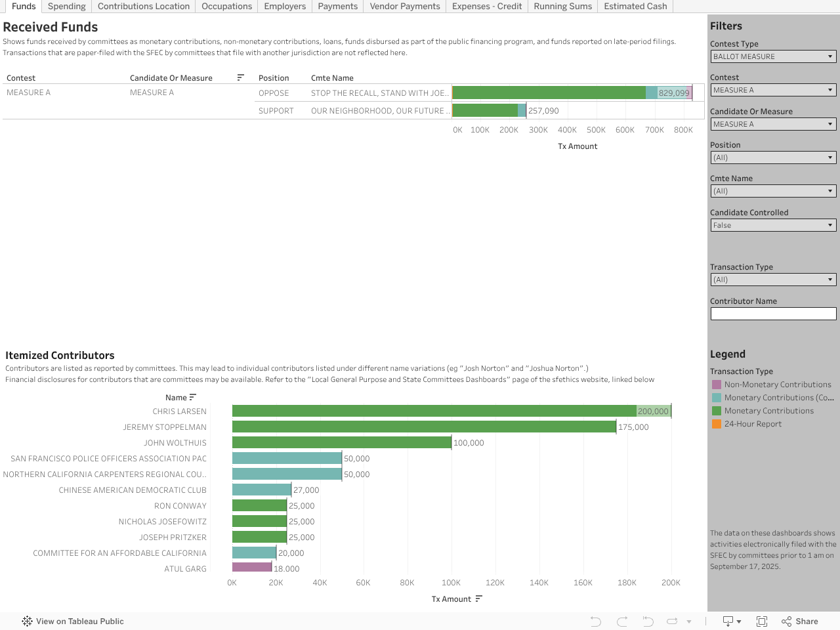Highlight the 24-Hour Report legend entry
Viewport: 840px width, 630px height.
click(x=752, y=424)
